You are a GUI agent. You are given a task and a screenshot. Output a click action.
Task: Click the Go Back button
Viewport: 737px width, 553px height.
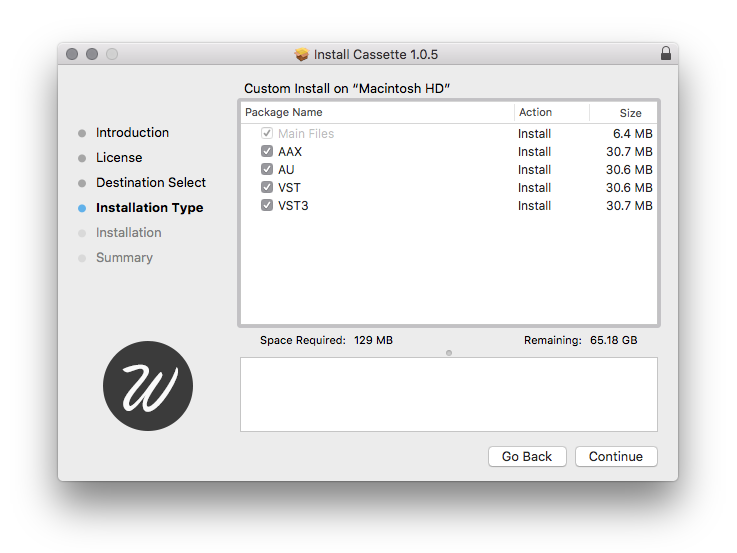tap(527, 456)
